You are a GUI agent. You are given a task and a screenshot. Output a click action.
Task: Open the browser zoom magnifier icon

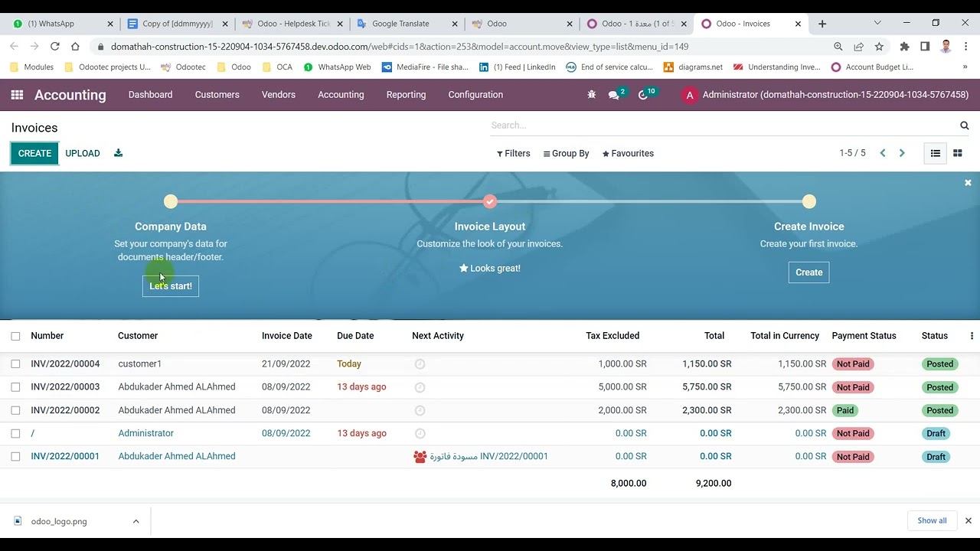coord(838,47)
